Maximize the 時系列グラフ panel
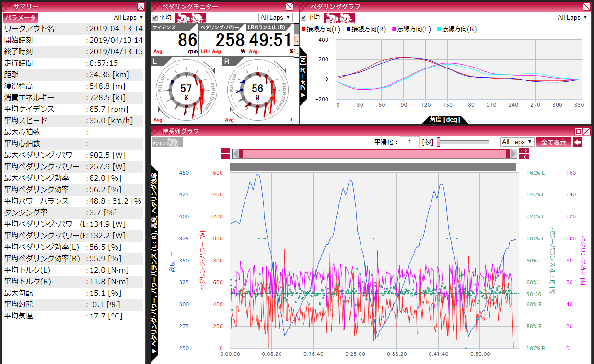Viewport: 594px width, 364px height. click(x=578, y=131)
